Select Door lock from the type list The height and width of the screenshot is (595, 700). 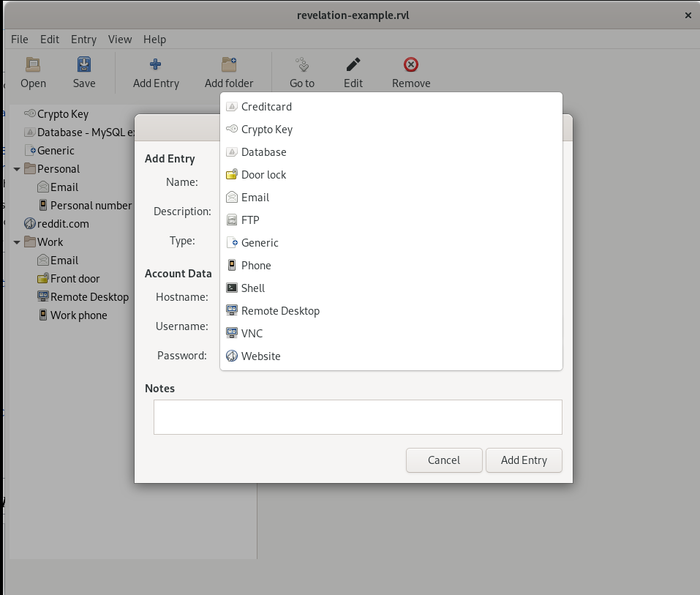coord(263,175)
